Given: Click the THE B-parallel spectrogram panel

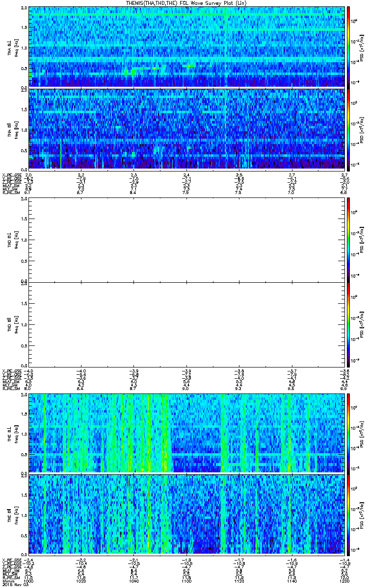Looking at the screenshot, I should coord(186,514).
